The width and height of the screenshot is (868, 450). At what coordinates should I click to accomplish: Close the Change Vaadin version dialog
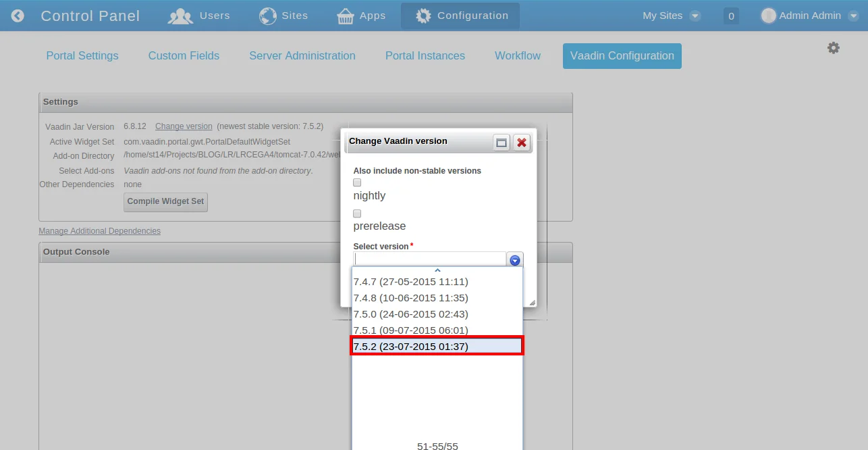point(521,142)
